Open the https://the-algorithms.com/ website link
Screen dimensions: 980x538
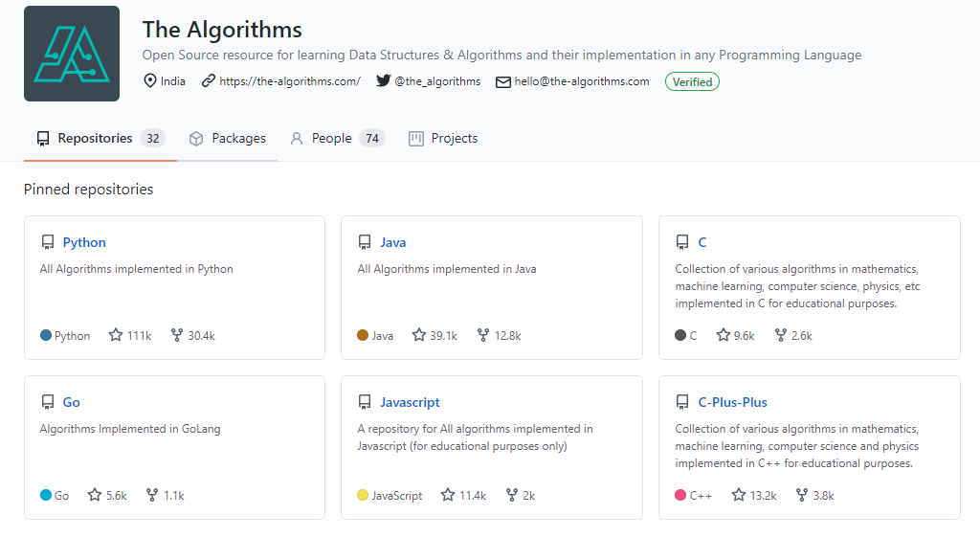pos(290,81)
